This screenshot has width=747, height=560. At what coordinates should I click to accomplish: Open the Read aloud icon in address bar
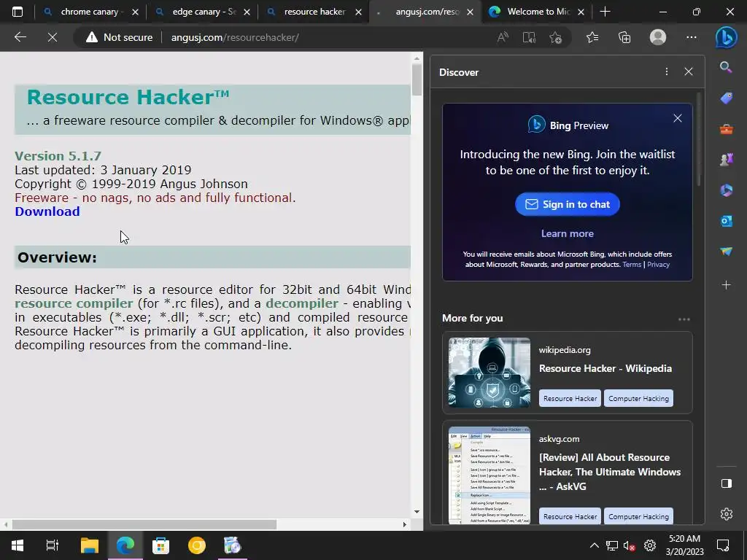503,37
